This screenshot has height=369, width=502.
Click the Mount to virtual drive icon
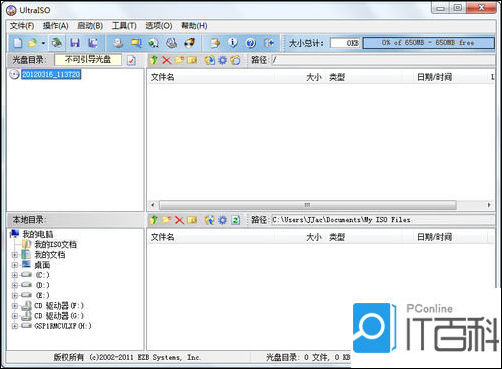click(x=153, y=43)
